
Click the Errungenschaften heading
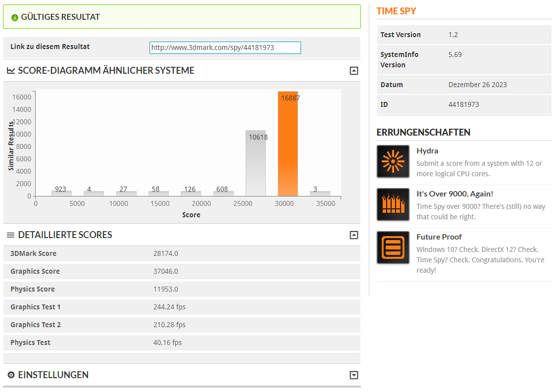(423, 132)
